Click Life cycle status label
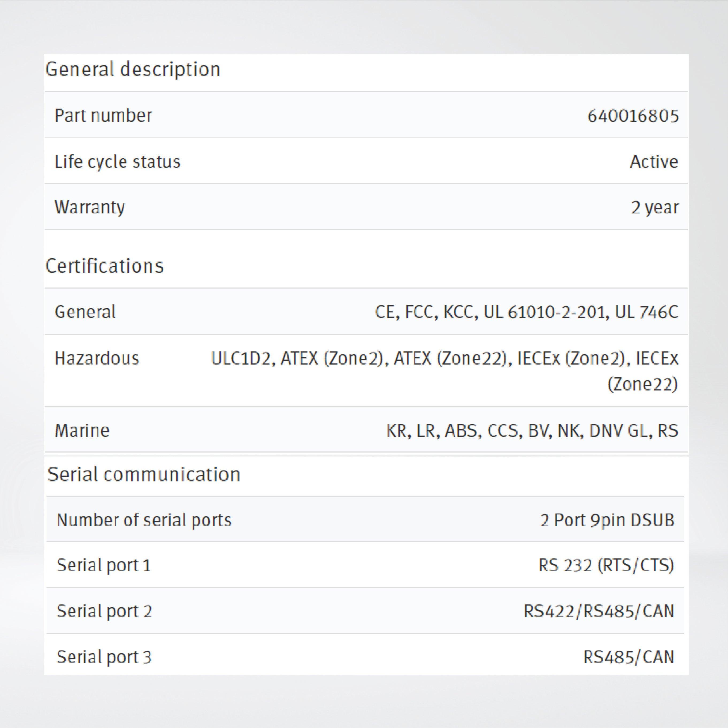Image resolution: width=728 pixels, height=728 pixels. [118, 162]
